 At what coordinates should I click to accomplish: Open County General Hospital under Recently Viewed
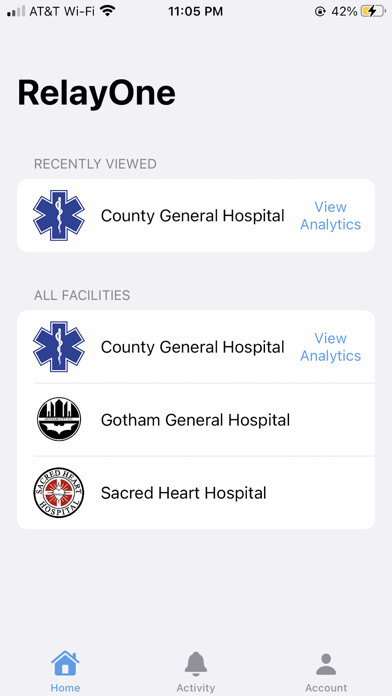(x=196, y=215)
